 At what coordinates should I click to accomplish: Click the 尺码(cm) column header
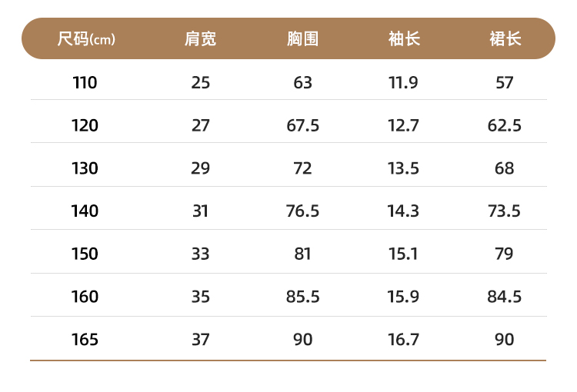(85, 39)
